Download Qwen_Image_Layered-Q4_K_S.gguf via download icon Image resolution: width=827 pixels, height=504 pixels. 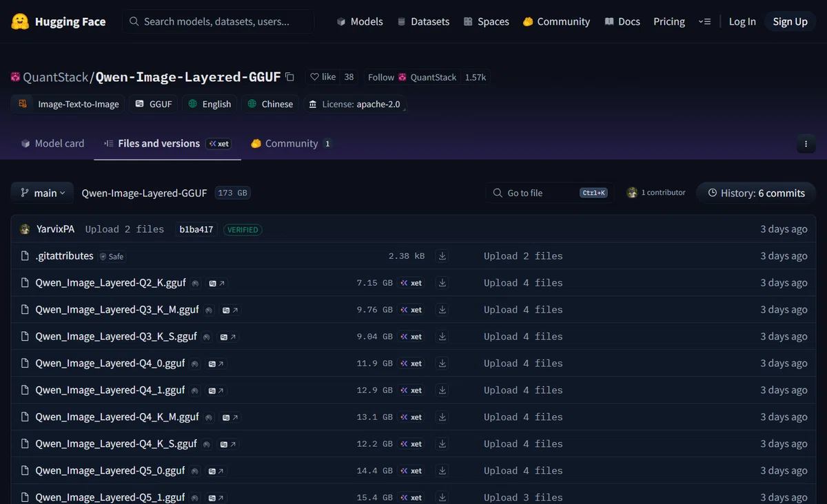click(x=442, y=444)
